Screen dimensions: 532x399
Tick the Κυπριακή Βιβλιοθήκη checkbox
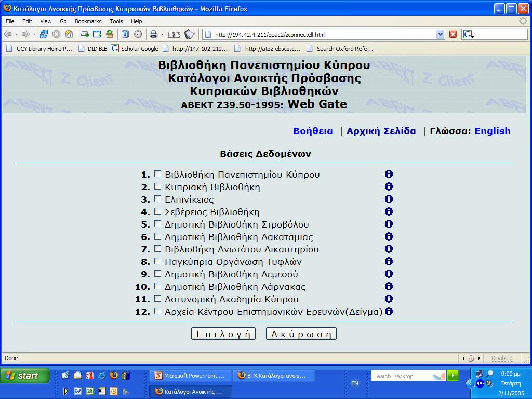pos(157,187)
